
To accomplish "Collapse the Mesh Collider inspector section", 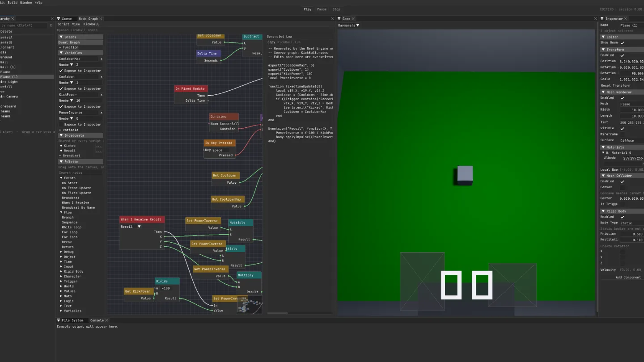I will coord(622,176).
